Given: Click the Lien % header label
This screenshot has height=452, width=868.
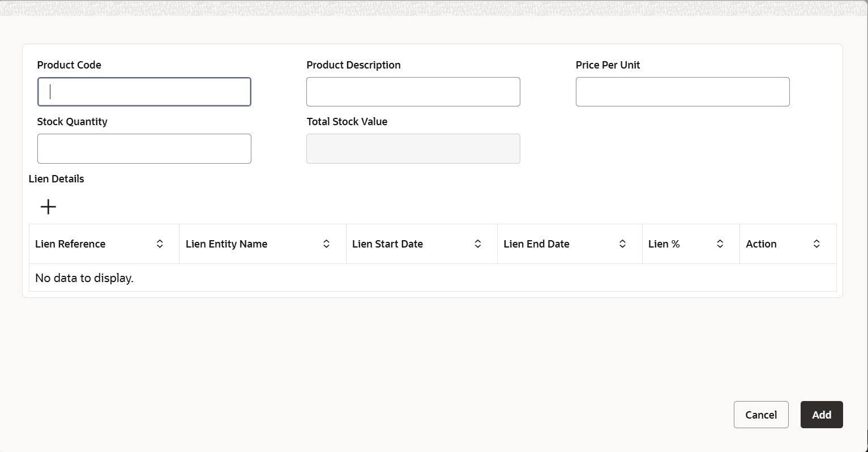Looking at the screenshot, I should coord(664,244).
